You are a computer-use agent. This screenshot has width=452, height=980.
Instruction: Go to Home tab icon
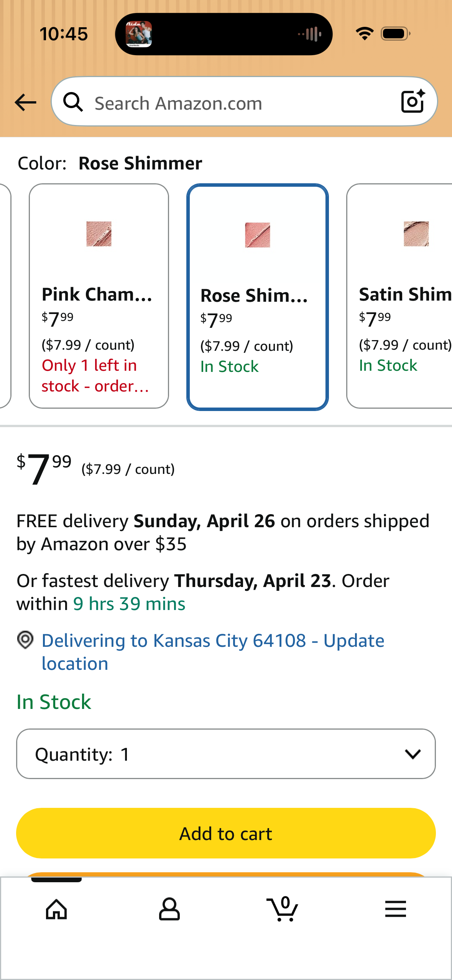point(56,909)
